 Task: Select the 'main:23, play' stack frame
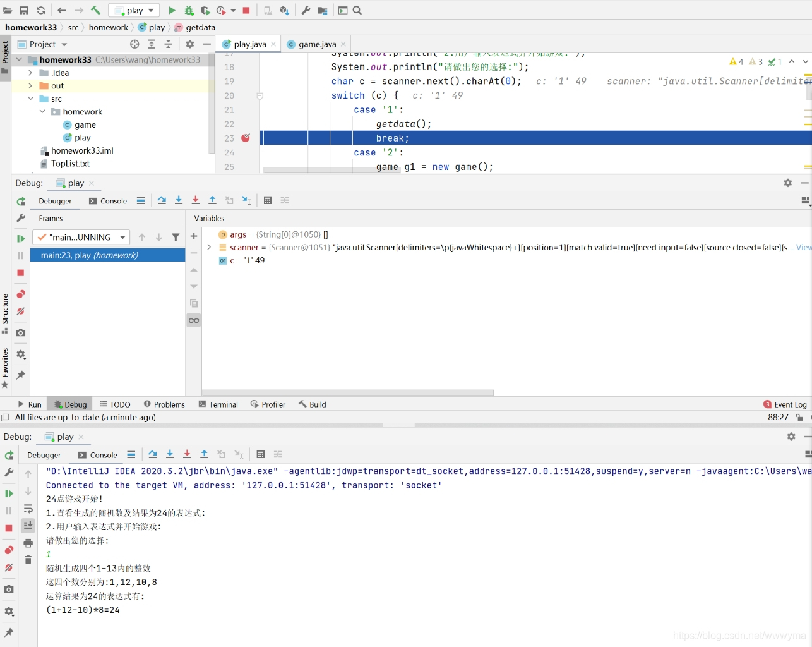click(108, 255)
